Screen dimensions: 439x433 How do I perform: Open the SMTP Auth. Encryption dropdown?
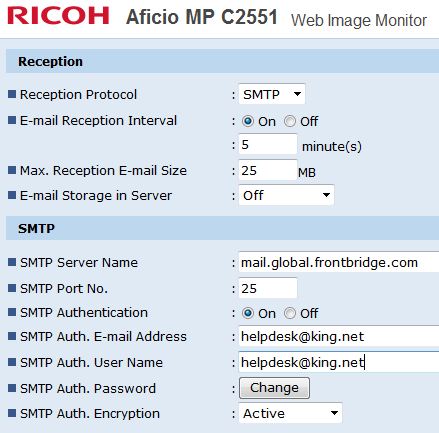tap(290, 413)
